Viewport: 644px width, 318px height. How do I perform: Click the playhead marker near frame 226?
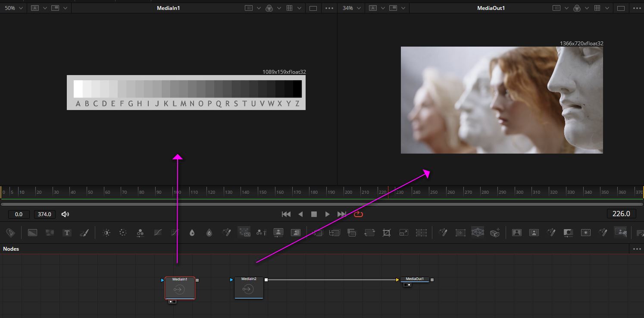coord(388,192)
